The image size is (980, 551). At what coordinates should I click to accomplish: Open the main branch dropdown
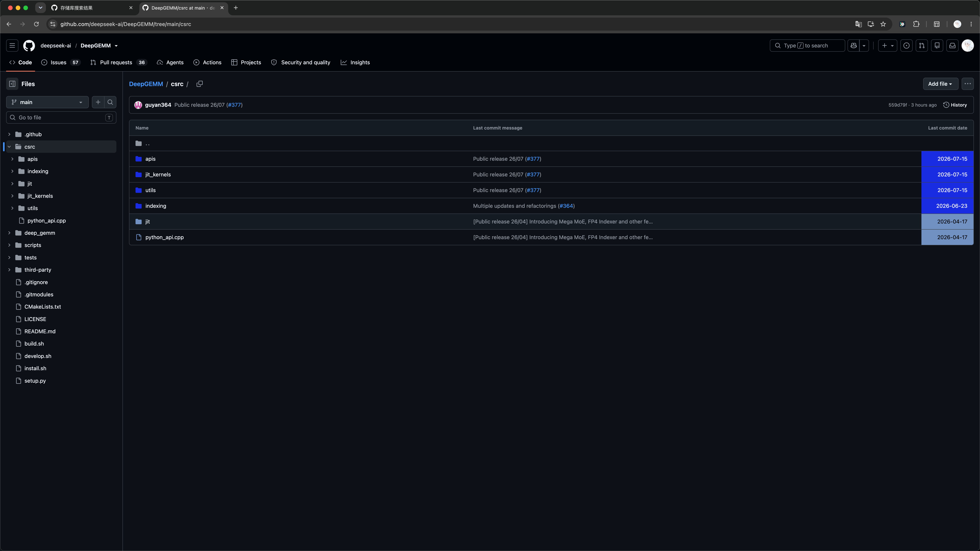tap(47, 102)
